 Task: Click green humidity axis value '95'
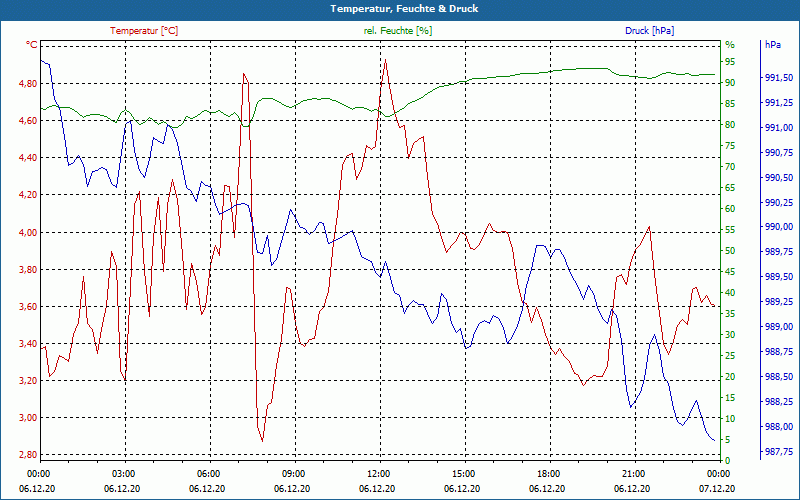pyautogui.click(x=730, y=62)
